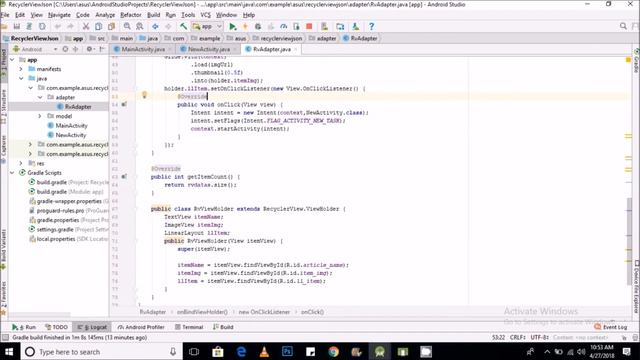Click the override gutter icon beside getItemCount

pyautogui.click(x=124, y=176)
